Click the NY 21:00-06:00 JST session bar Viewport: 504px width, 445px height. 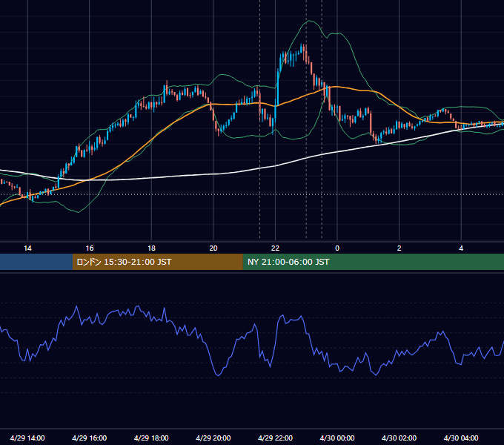pyautogui.click(x=373, y=262)
